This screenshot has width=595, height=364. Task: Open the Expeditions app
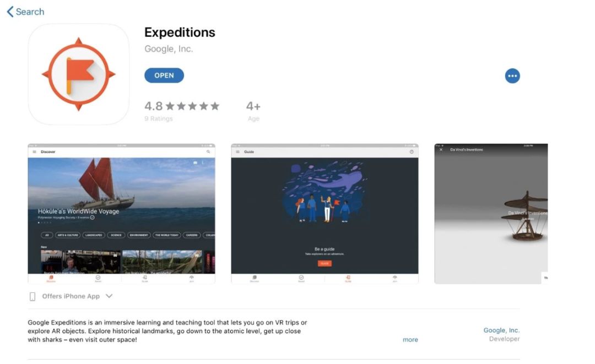pyautogui.click(x=164, y=75)
